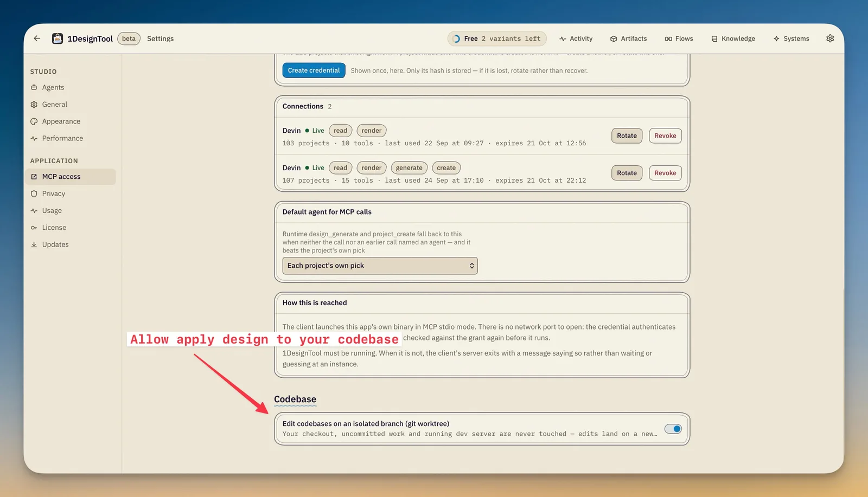Rotate the Devin connection with 107 projects
The height and width of the screenshot is (497, 868).
coord(627,173)
